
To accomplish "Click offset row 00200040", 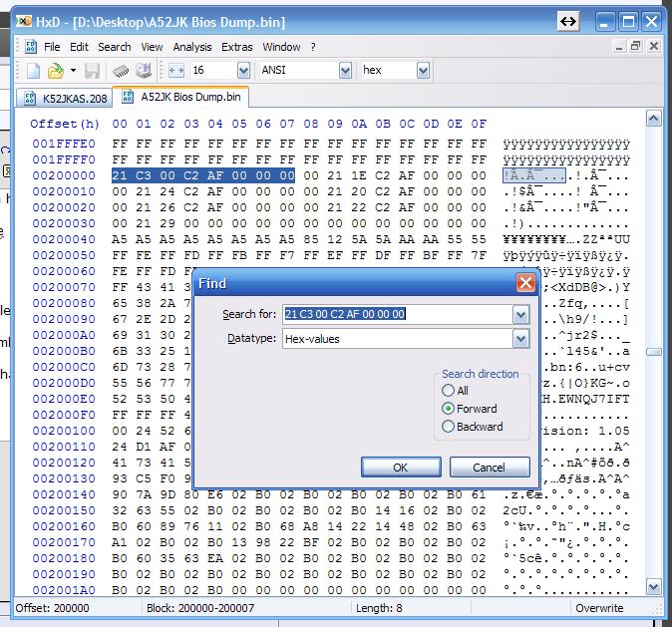I will [x=64, y=239].
